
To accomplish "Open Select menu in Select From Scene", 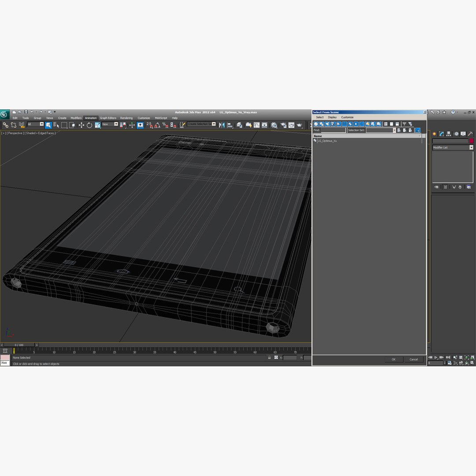I will (x=320, y=117).
